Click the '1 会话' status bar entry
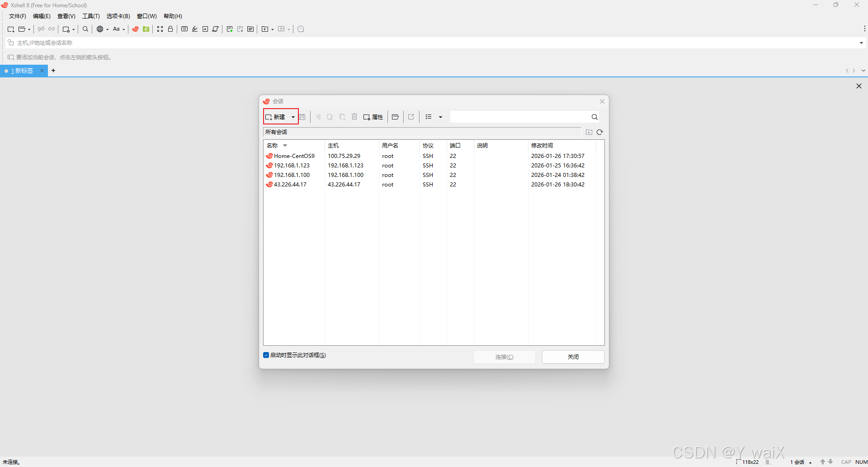 pyautogui.click(x=797, y=462)
